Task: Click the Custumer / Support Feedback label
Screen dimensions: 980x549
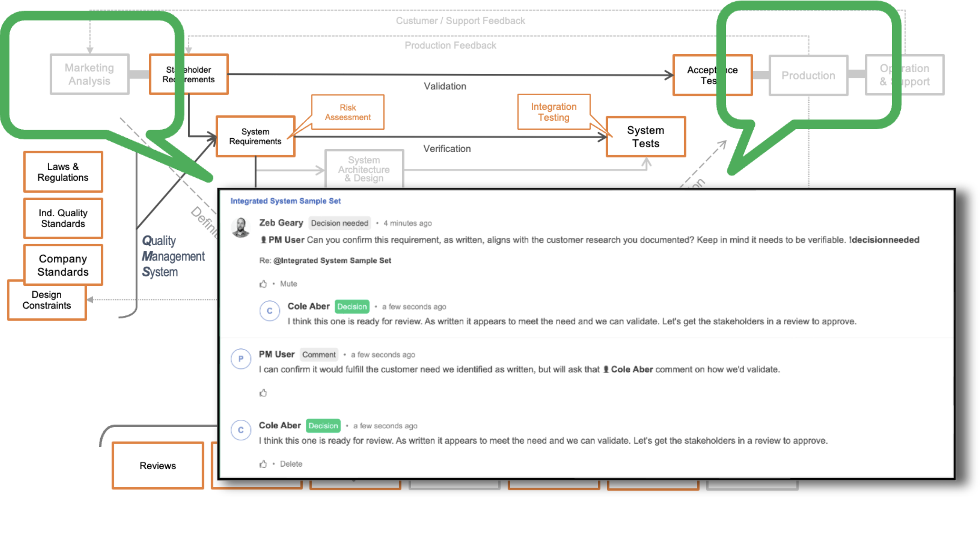Action: click(460, 21)
